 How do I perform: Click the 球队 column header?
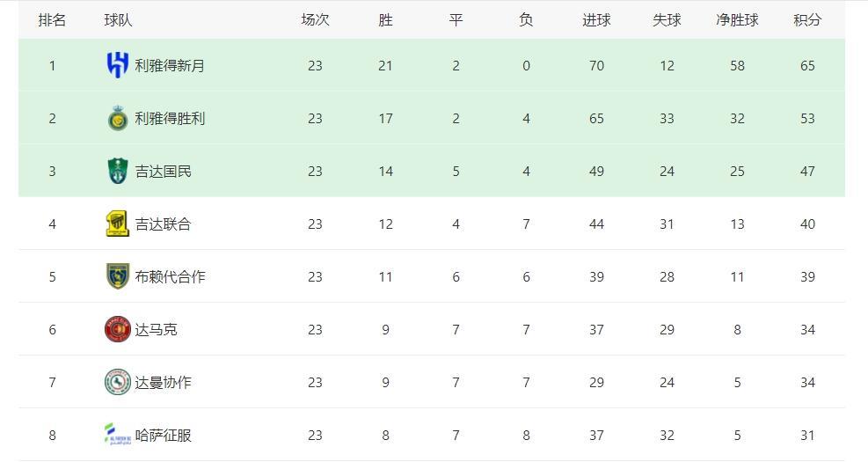(x=118, y=19)
